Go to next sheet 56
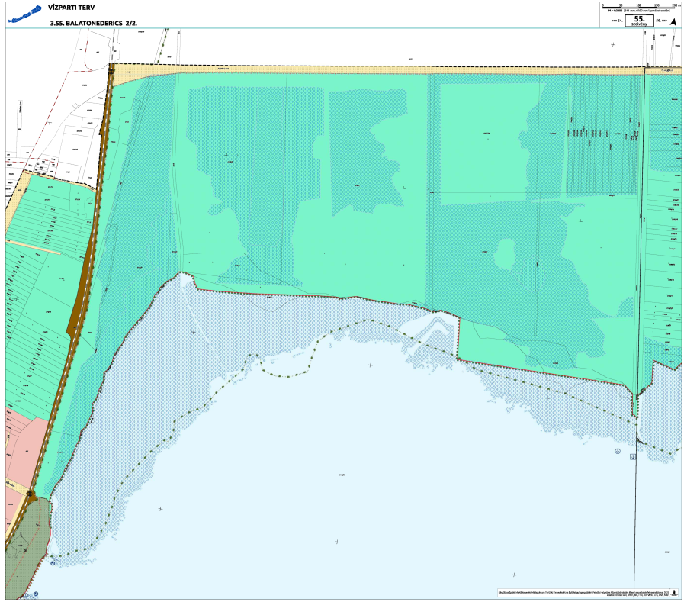 click(x=660, y=22)
